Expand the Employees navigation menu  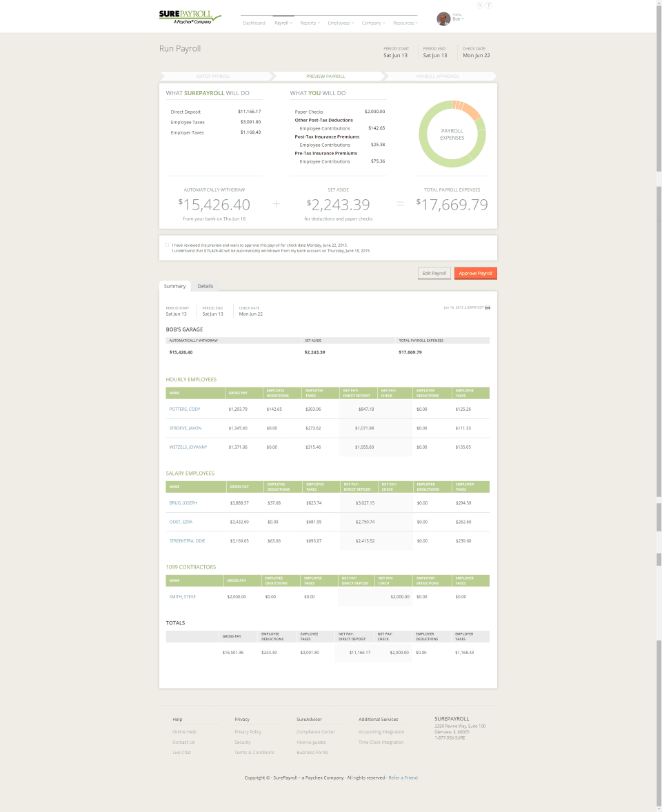pos(341,23)
